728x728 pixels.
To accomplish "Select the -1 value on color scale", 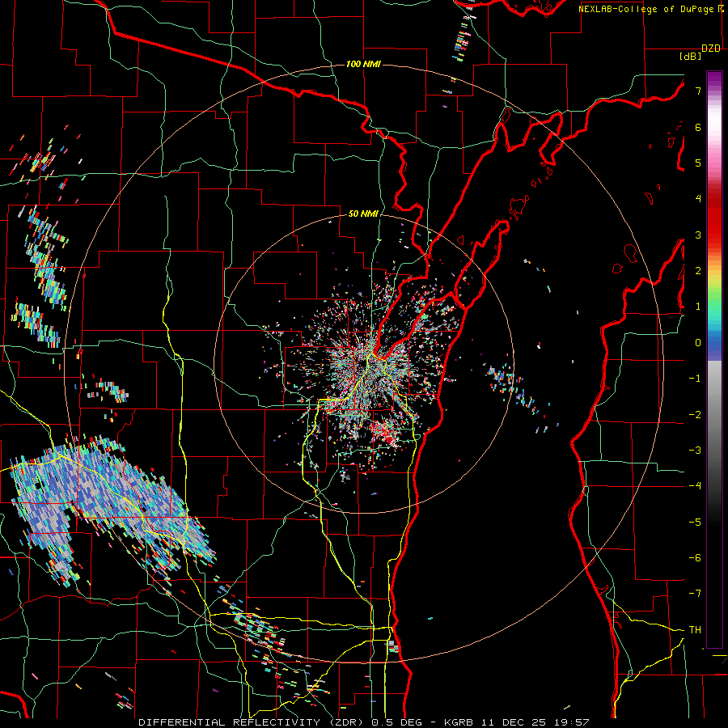I will coord(695,379).
